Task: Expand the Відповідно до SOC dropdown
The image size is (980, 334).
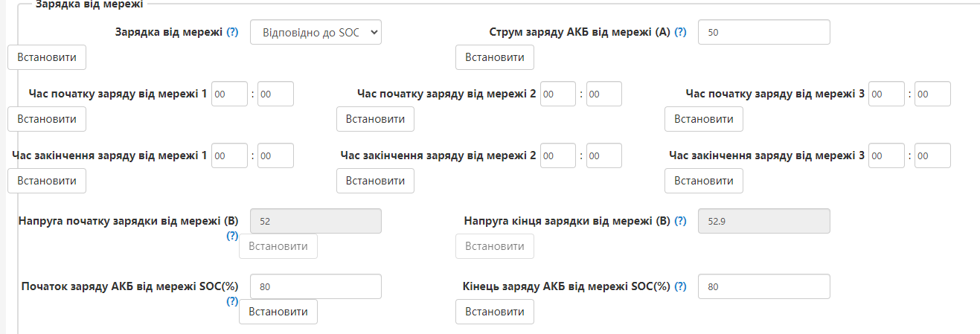Action: 316,32
